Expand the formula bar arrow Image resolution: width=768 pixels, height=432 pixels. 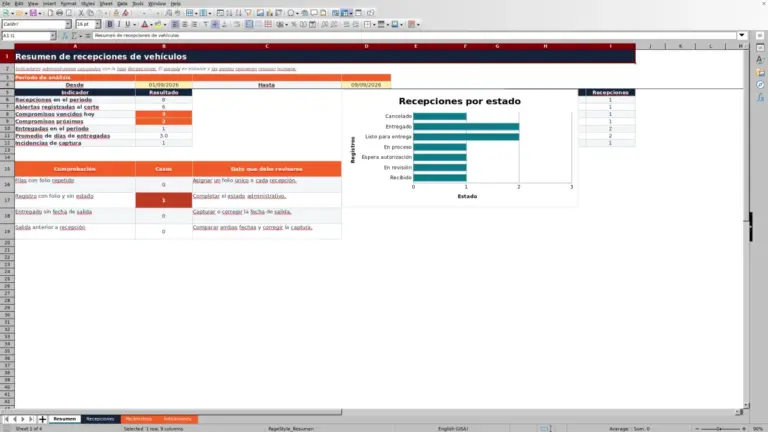click(742, 35)
